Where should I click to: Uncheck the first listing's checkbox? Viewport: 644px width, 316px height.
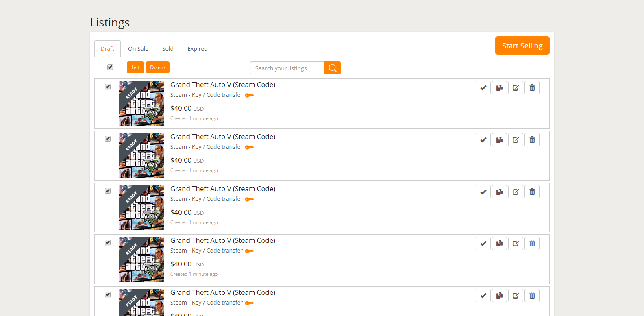[108, 87]
